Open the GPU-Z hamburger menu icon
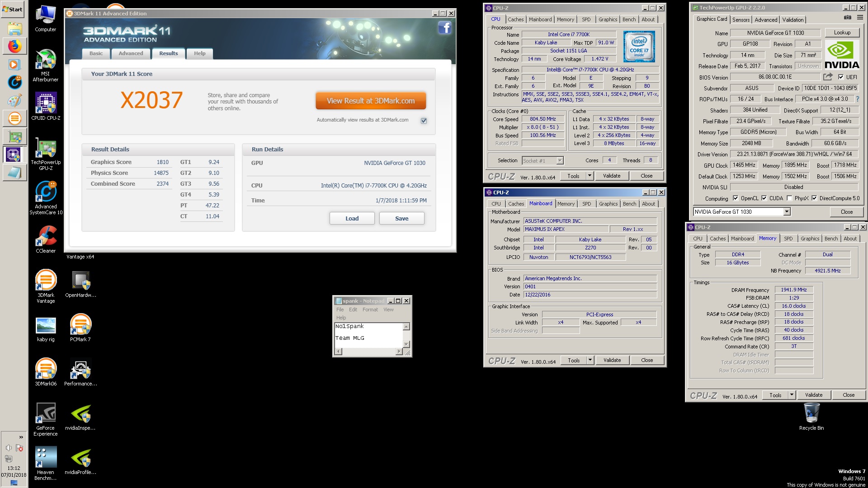 click(860, 17)
